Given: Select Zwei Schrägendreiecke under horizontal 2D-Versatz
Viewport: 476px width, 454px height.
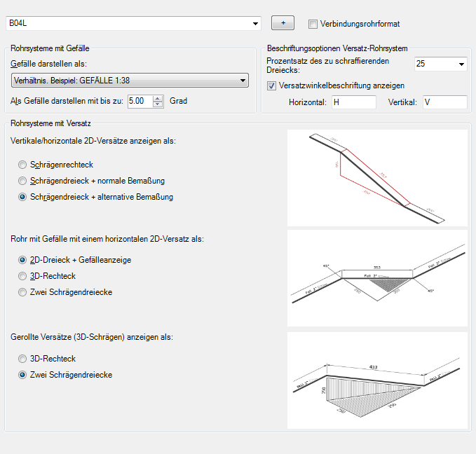Looking at the screenshot, I should 22,292.
